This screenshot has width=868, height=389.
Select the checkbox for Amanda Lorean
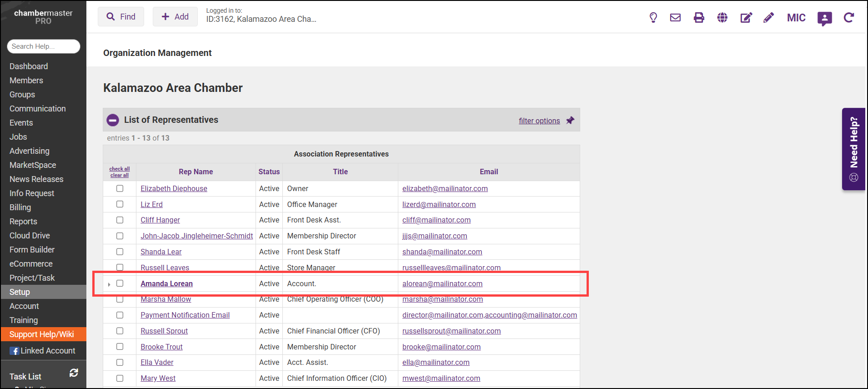(120, 283)
